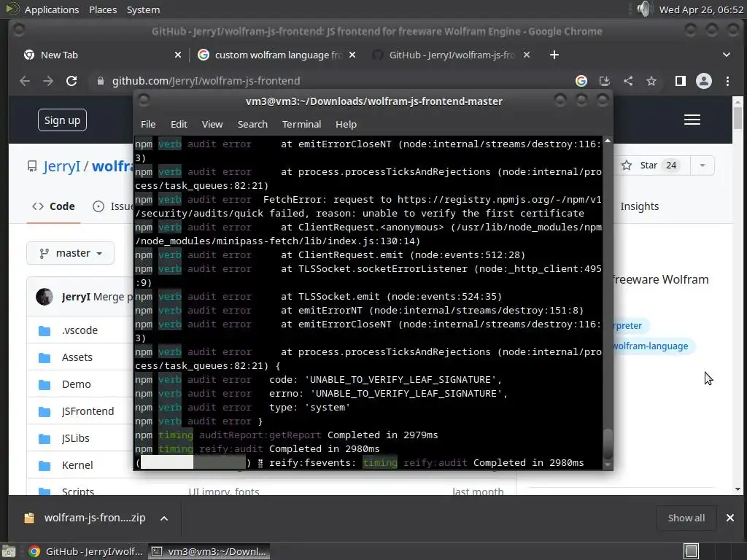Click the address bar URL github.com/JerryI/wolfram-js-frontend
Image resolution: width=747 pixels, height=560 pixels.
(x=206, y=81)
